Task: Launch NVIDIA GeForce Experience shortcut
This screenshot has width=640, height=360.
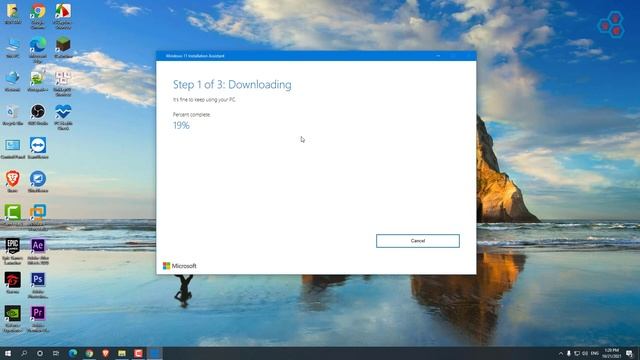Action: pos(13,319)
